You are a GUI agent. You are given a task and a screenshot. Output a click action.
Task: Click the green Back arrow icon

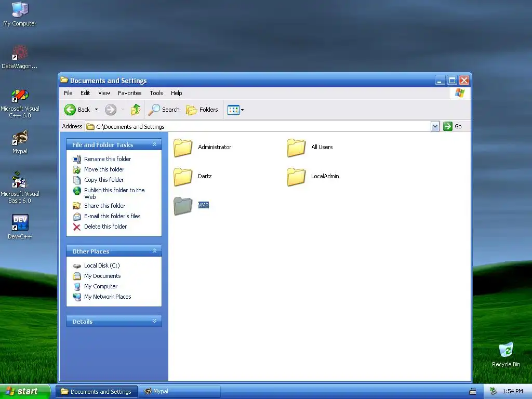click(70, 110)
